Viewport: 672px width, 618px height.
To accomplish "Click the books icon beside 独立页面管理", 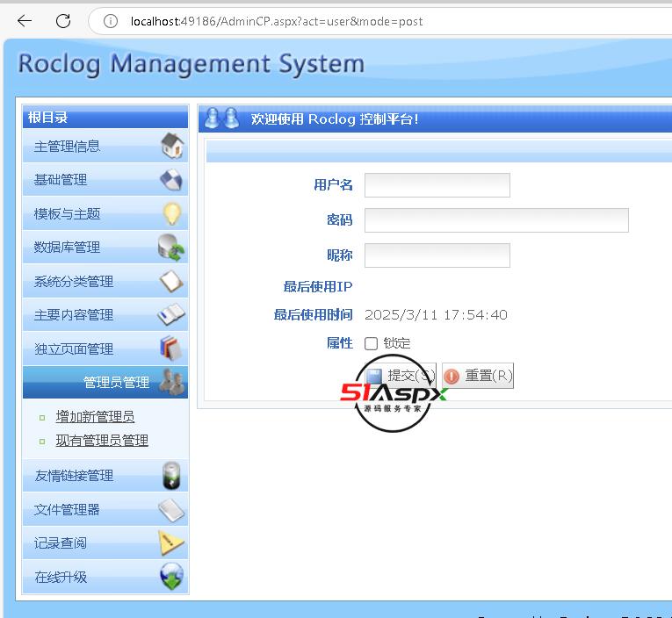I will 171,349.
